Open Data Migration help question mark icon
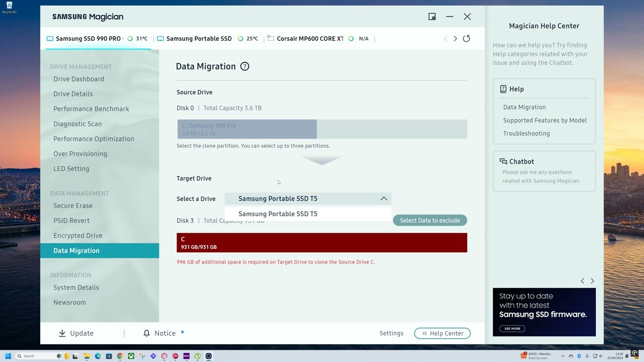 point(245,66)
